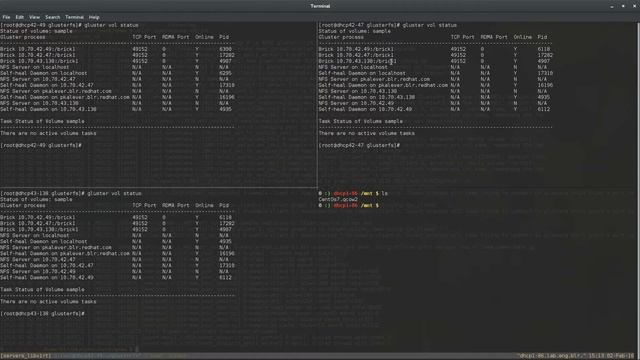
Task: Click the dhcp42-47 prompt after the status output
Action: pos(359,145)
